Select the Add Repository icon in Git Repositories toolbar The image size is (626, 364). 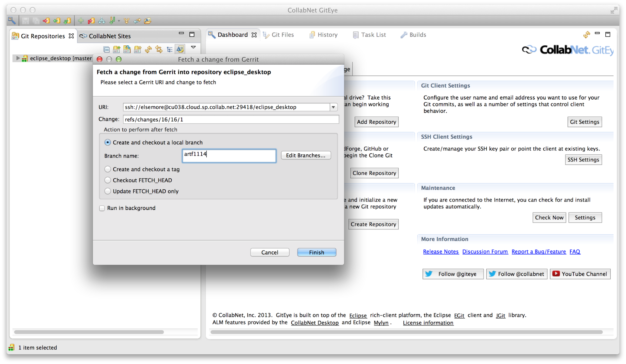pos(116,49)
